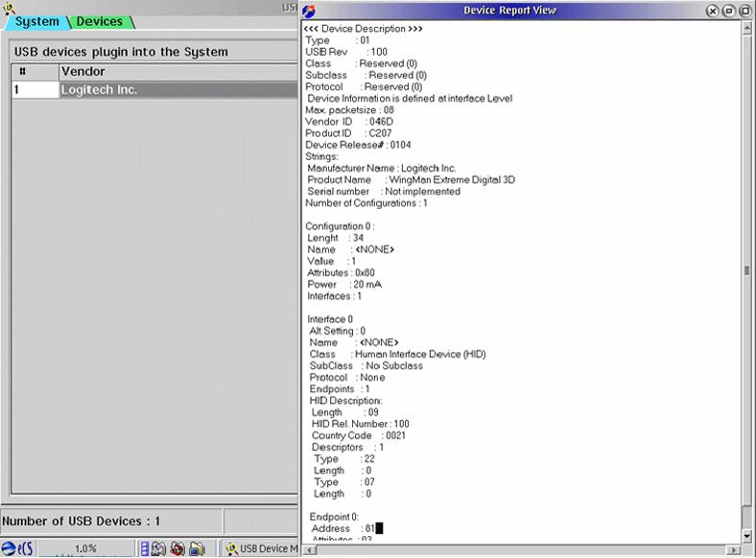Screen dimensions: 756x558
Task: Click the vertical scrollbar up arrow
Action: 746,28
